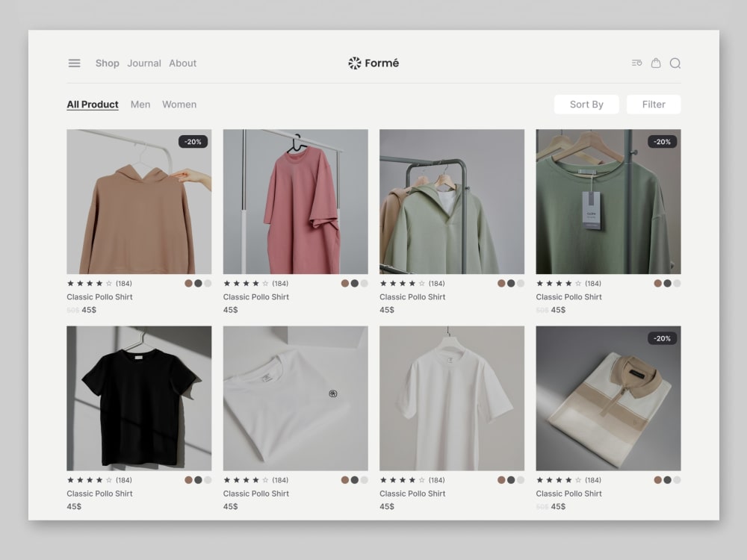Open Classic Pollo Shirt title under black t-shirt
747x560 pixels.
pos(99,494)
